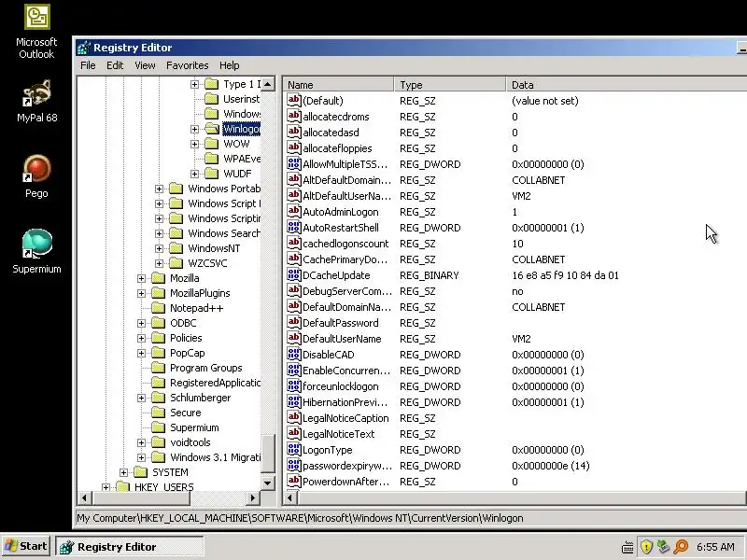Viewport: 747px width, 560px height.
Task: Click the icon beside LegalNoticeCaption
Action: [x=294, y=417]
